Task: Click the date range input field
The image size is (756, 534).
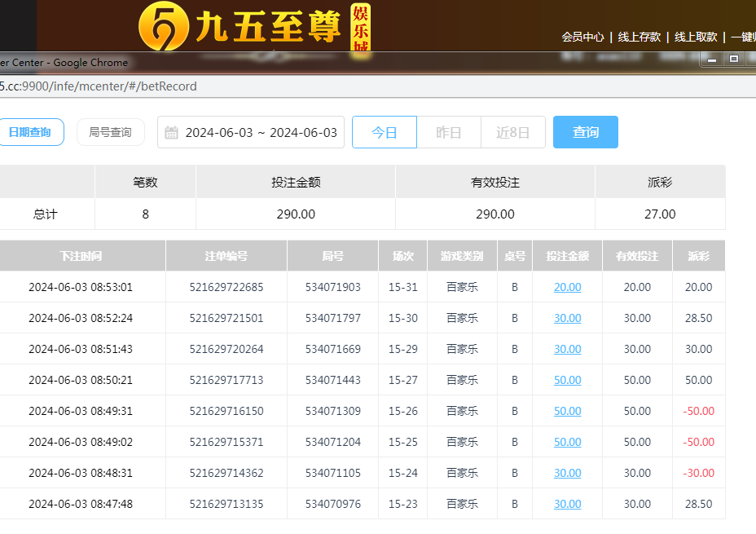Action: [x=261, y=133]
